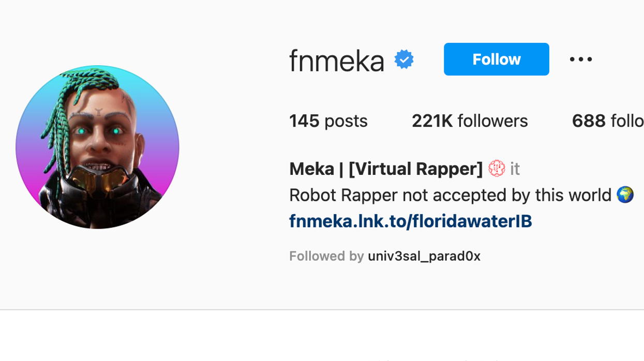Open the three-dot options menu
Viewport: 644px width, 361px height.
581,59
